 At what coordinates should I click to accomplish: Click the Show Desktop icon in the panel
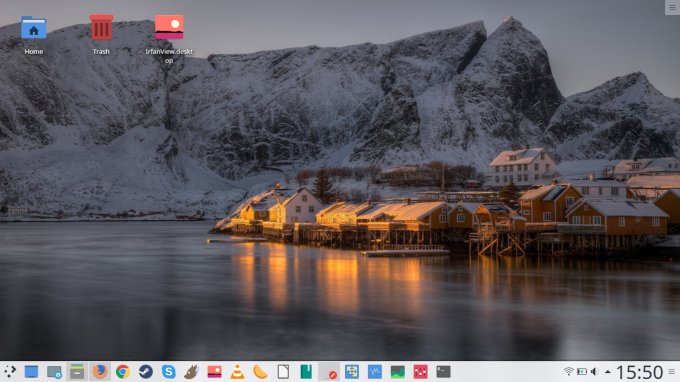pyautogui.click(x=31, y=372)
